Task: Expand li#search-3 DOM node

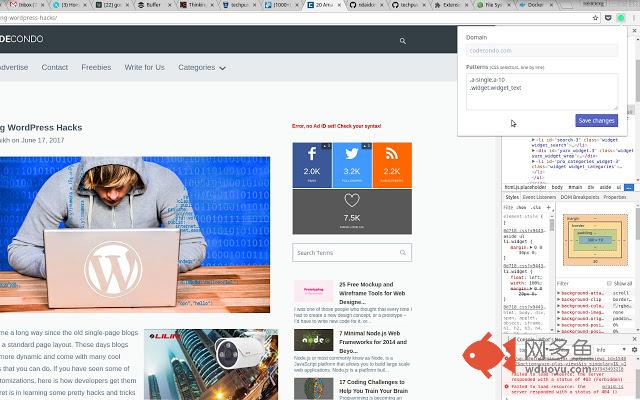Action: click(533, 140)
